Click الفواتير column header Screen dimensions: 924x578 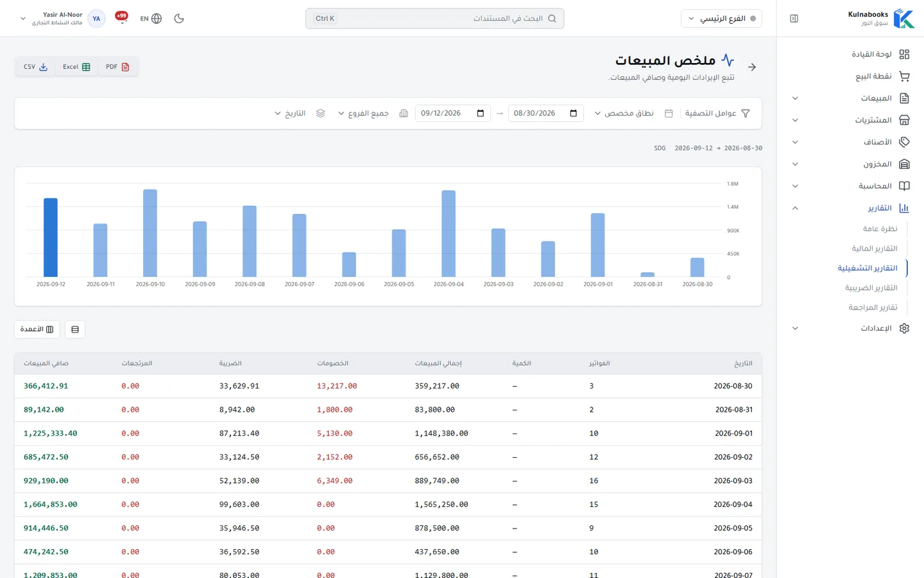[x=599, y=363]
